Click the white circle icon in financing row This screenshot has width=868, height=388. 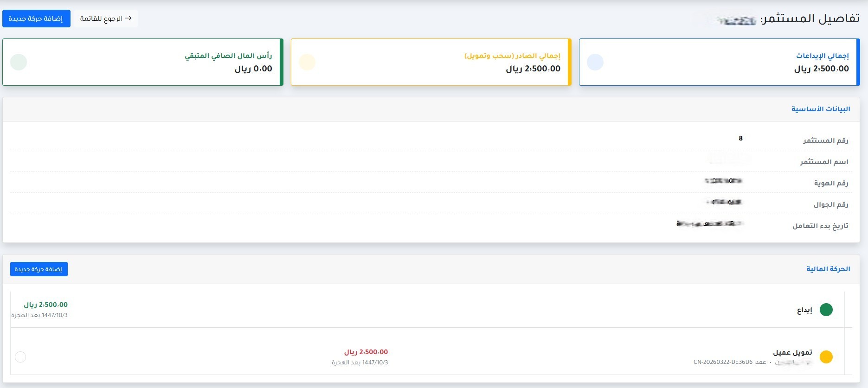[20, 357]
